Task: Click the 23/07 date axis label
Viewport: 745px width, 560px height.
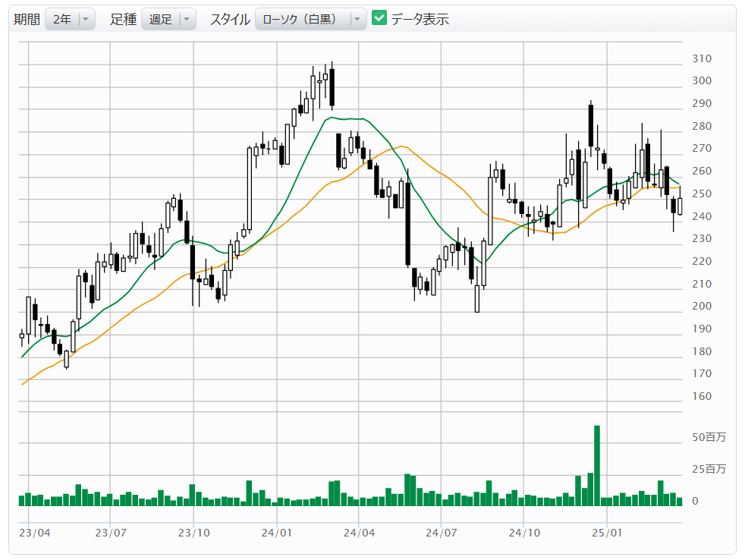Action: [111, 533]
